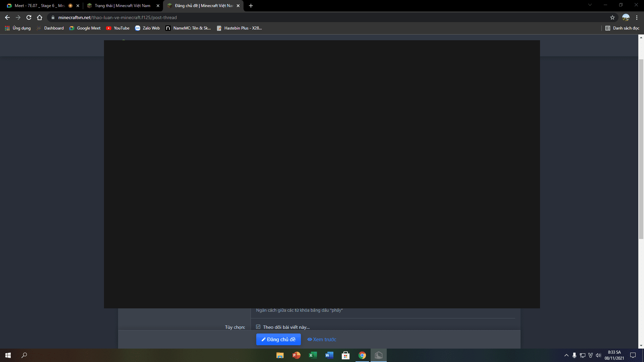The image size is (644, 362).
Task: Show hidden system tray icons
Action: (x=566, y=355)
